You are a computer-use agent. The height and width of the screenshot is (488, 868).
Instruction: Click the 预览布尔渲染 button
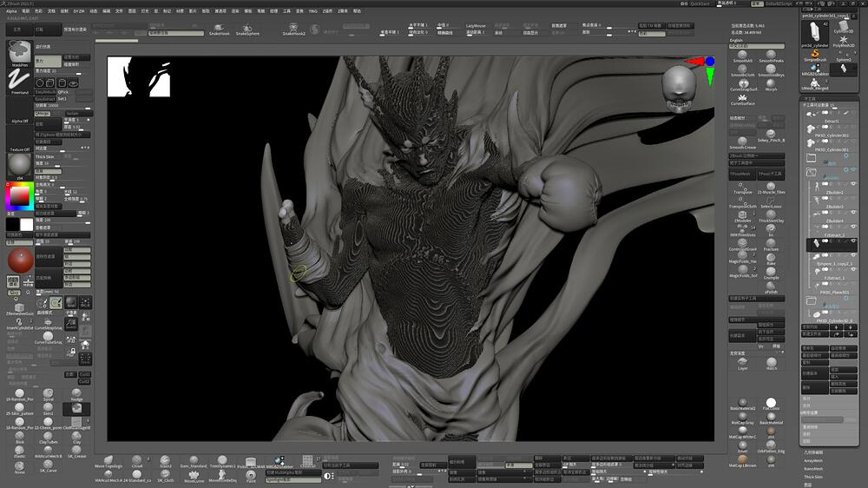[76, 30]
